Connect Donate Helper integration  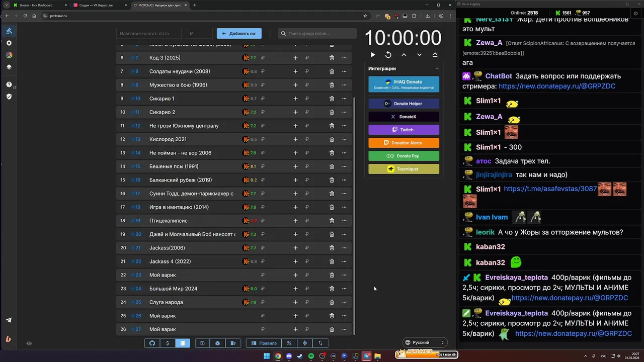coord(404,104)
